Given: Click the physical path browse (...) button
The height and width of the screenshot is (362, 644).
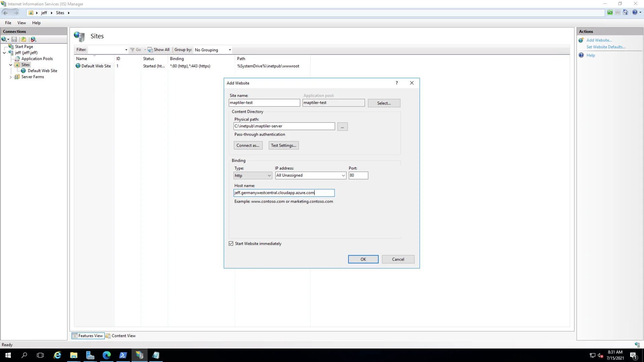Looking at the screenshot, I should point(342,127).
